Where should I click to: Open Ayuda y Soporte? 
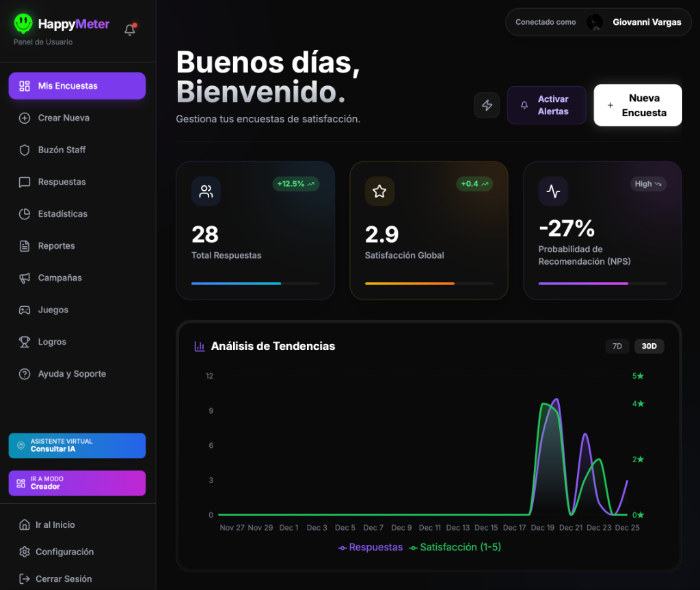point(70,374)
